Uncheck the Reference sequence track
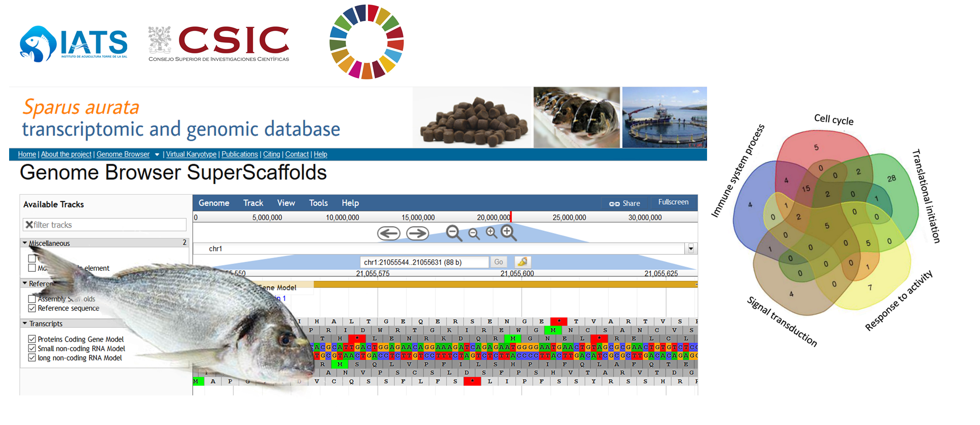980x425 pixels. [x=32, y=308]
